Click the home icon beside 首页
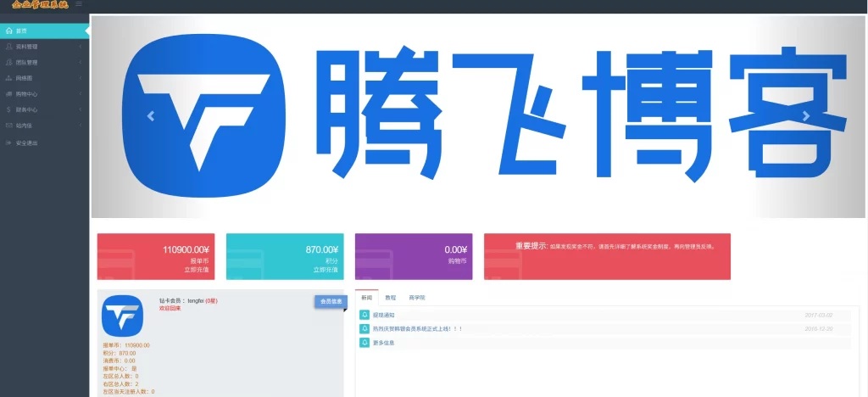Image resolution: width=868 pixels, height=397 pixels. (8, 31)
